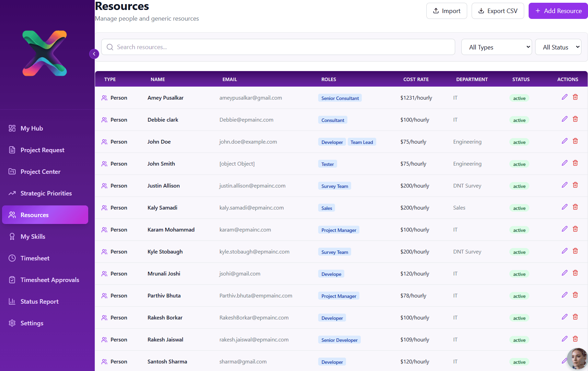Image resolution: width=588 pixels, height=371 pixels.
Task: Click the Import button
Action: [x=447, y=11]
